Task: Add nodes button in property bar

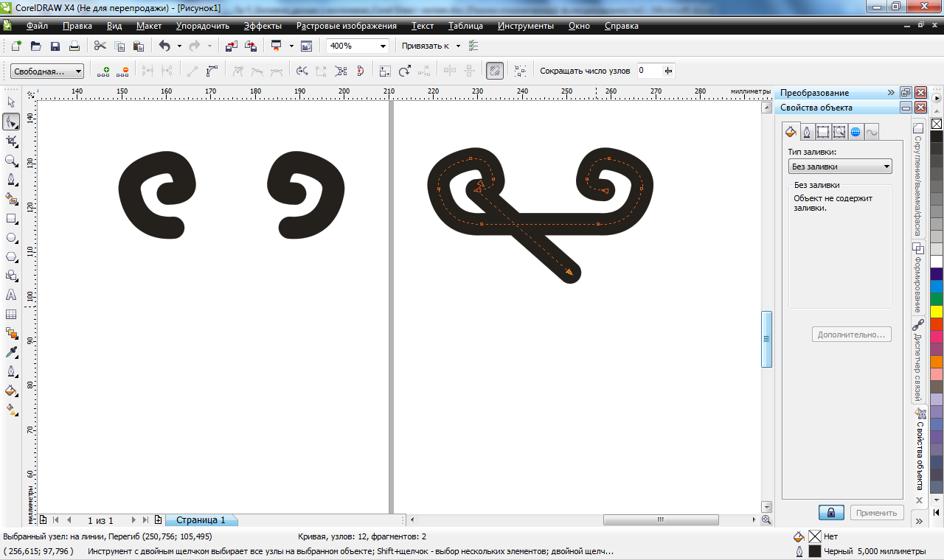Action: [x=103, y=71]
